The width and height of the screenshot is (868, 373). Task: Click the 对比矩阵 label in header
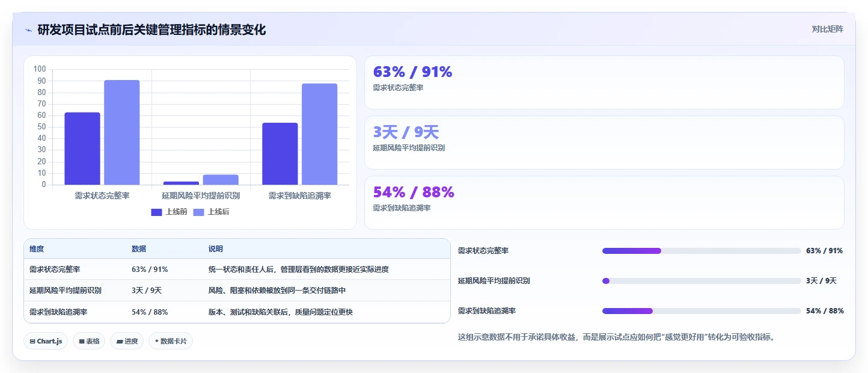click(x=827, y=29)
